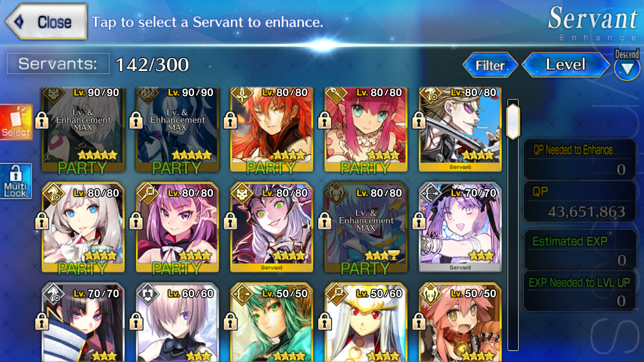644x362 pixels.
Task: Click the Caster class icon on Lv. 50/60 servant
Action: point(335,293)
